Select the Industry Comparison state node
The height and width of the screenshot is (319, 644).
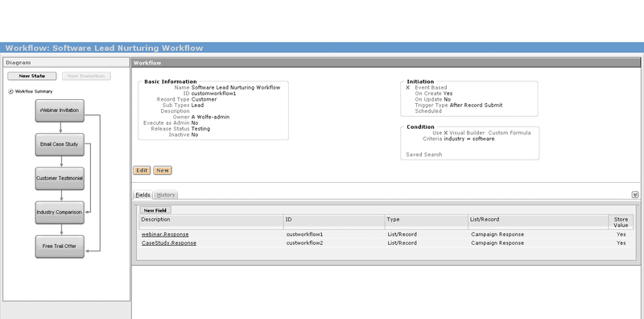coord(60,213)
